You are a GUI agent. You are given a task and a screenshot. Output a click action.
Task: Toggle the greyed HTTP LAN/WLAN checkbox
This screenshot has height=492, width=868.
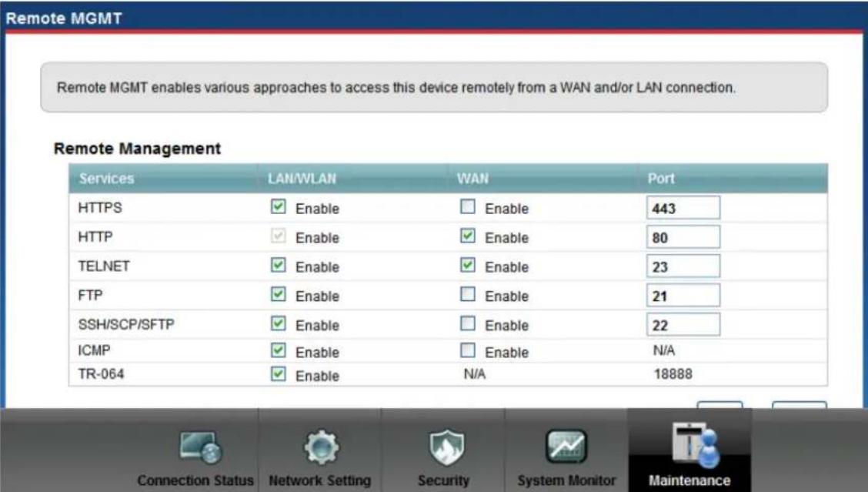(278, 236)
